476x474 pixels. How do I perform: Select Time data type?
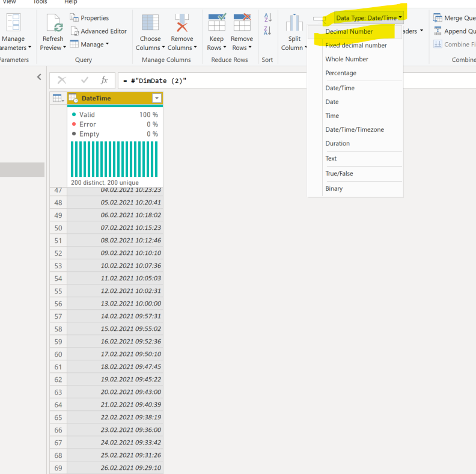pyautogui.click(x=355, y=115)
